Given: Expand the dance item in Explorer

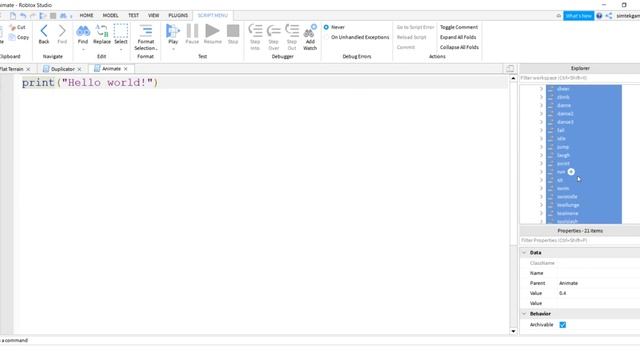Looking at the screenshot, I should click(x=541, y=105).
